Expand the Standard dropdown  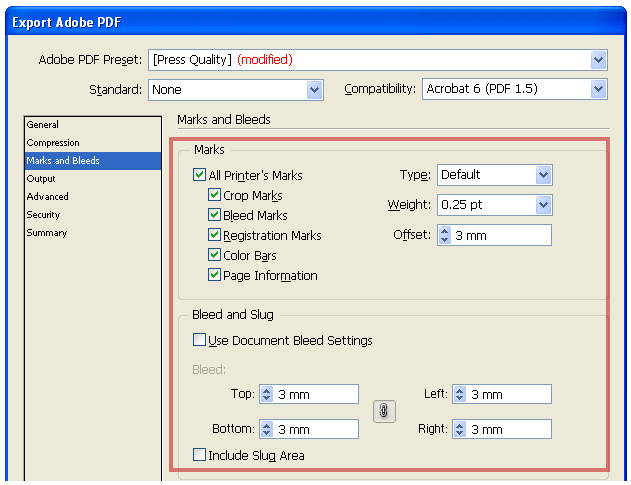(x=315, y=90)
